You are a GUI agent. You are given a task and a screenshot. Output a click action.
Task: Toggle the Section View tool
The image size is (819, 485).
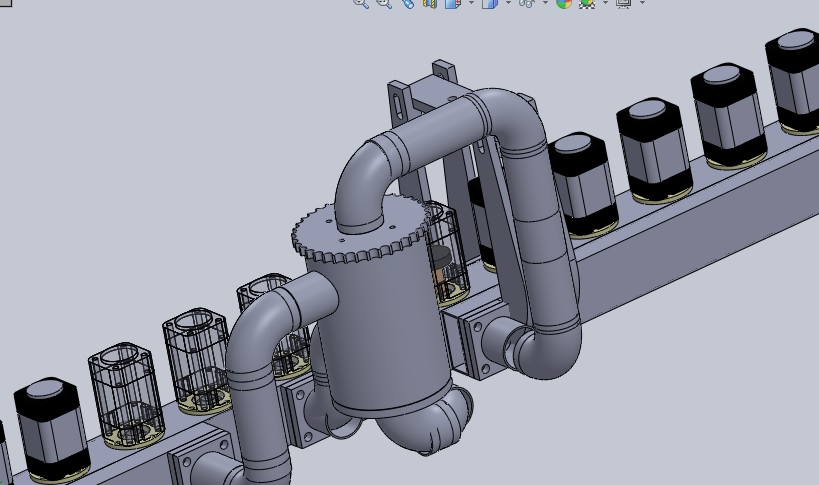tap(429, 3)
